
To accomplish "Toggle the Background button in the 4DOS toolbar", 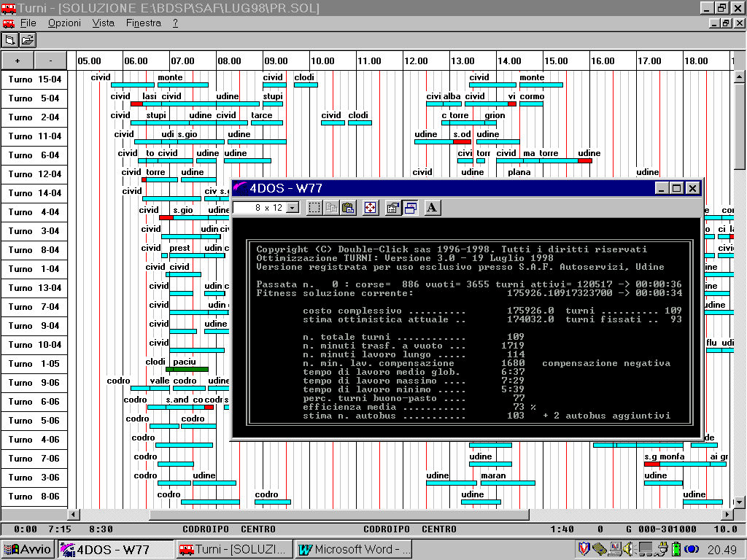I will pyautogui.click(x=410, y=208).
